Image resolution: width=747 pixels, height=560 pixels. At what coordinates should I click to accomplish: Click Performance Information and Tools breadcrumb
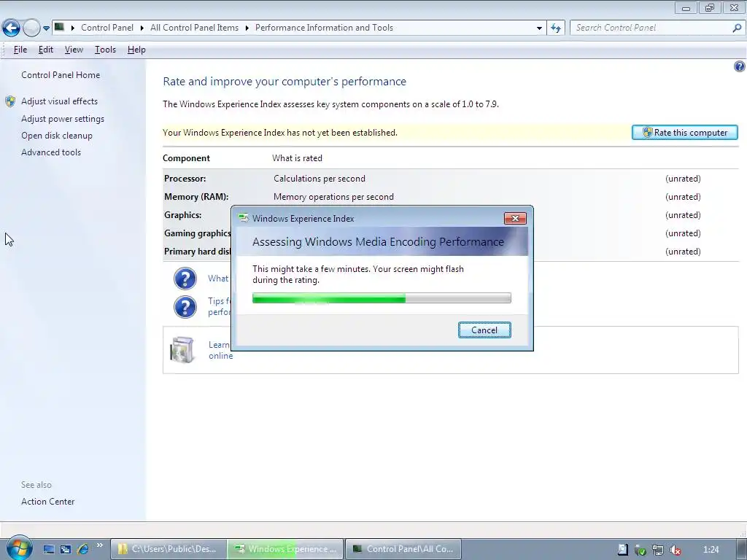(x=324, y=28)
